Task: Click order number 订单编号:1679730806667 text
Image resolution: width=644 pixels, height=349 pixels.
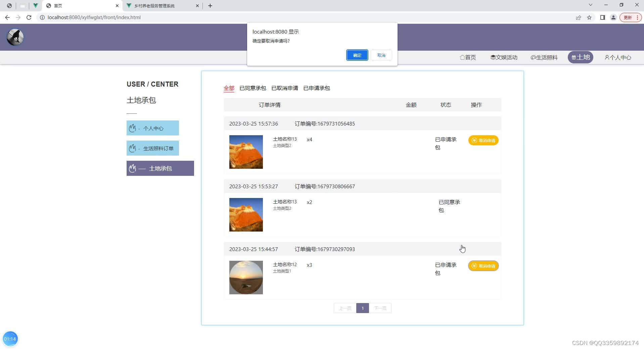Action: point(325,187)
